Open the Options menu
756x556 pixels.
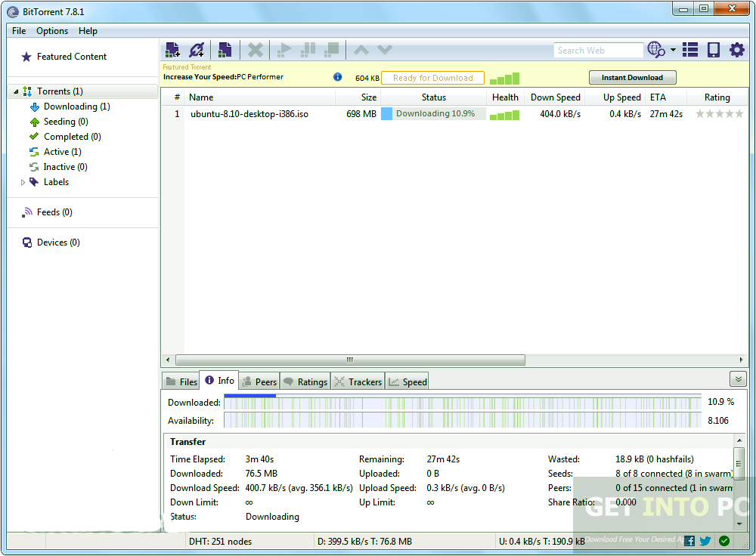(52, 31)
